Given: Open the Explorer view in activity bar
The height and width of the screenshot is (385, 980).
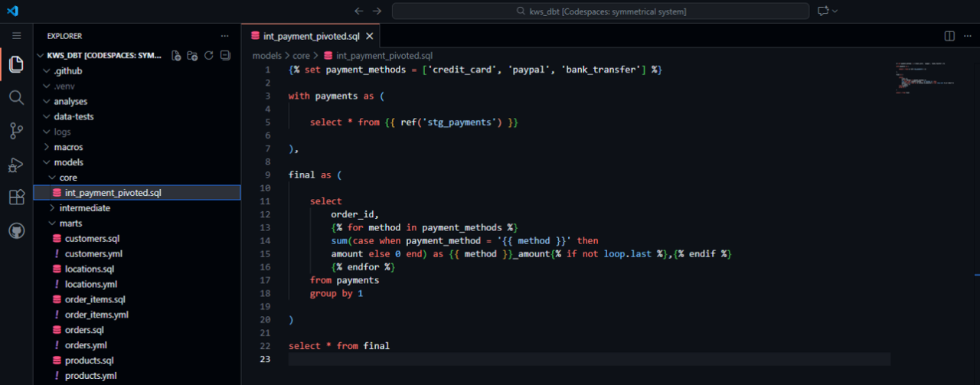Looking at the screenshot, I should coord(16,64).
